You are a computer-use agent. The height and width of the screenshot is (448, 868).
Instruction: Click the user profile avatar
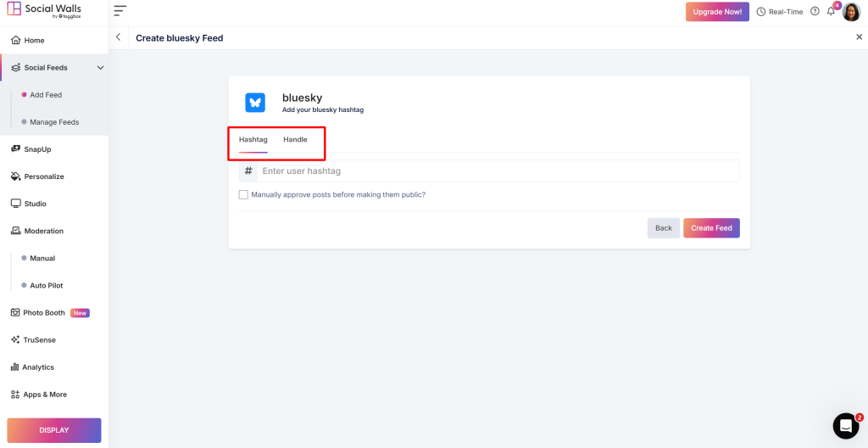[x=851, y=12]
